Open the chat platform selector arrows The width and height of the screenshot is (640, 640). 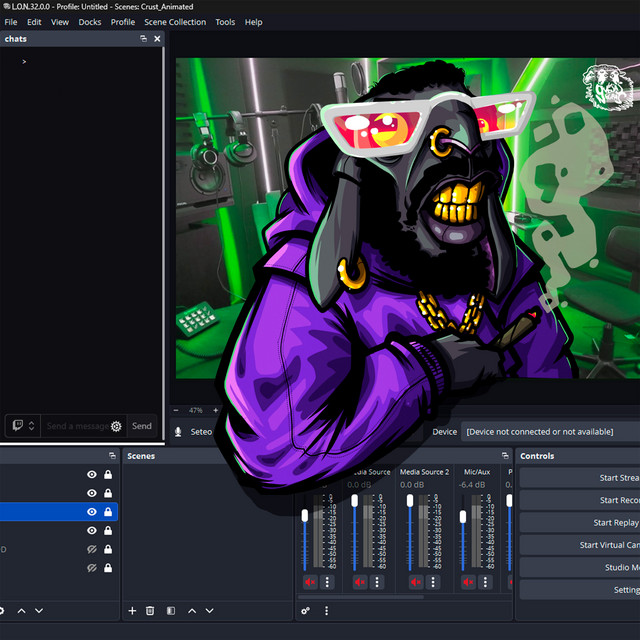pos(31,426)
